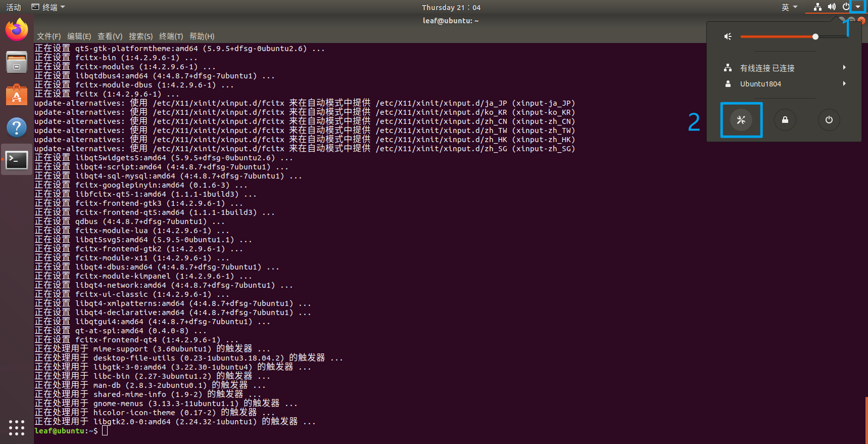Click the terminal vertical scrollbar

coord(866,420)
